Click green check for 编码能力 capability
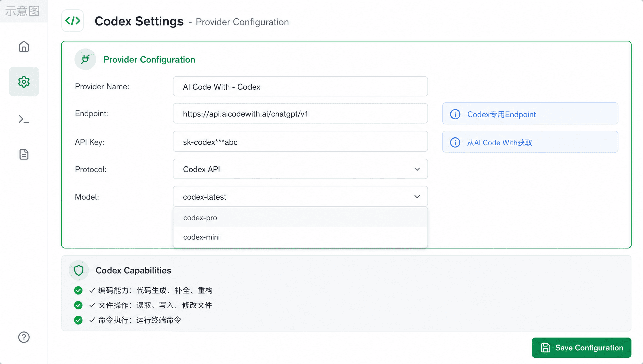The image size is (643, 364). coord(78,290)
